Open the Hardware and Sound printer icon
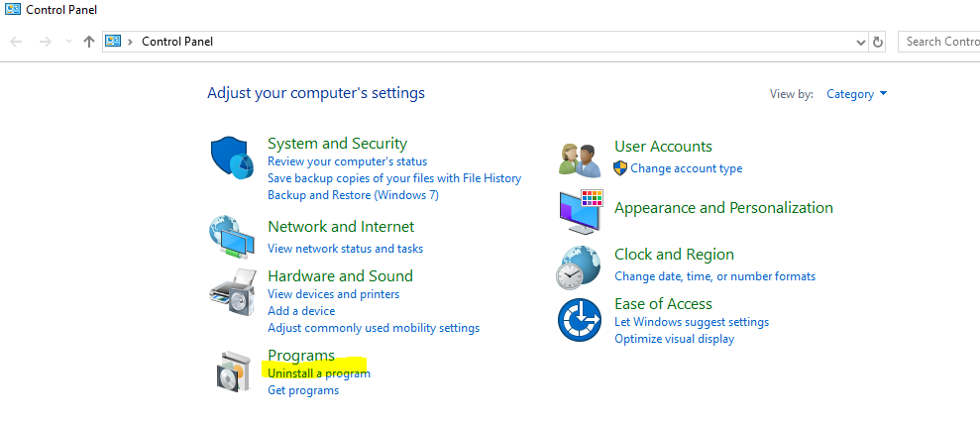Viewport: 980px width, 424px height. (233, 294)
